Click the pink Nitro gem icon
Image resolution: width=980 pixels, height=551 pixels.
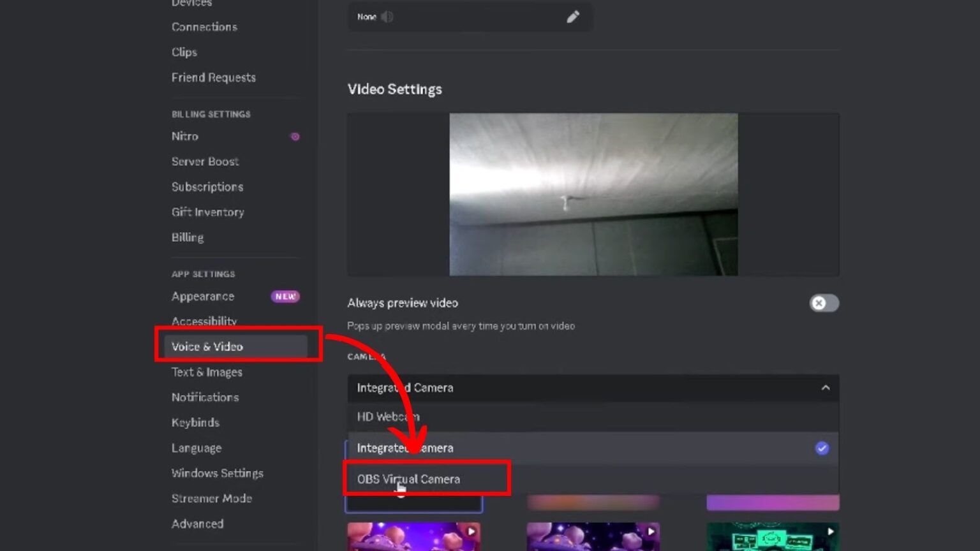294,136
